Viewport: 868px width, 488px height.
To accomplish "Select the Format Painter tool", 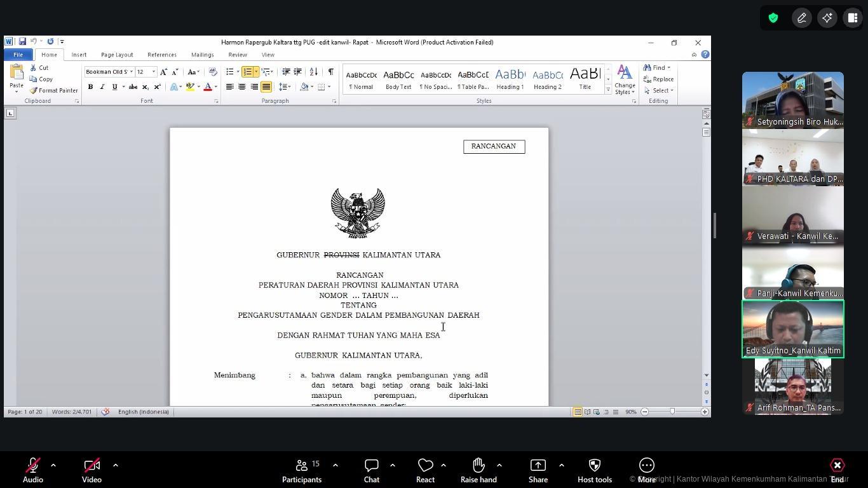I will tap(54, 90).
